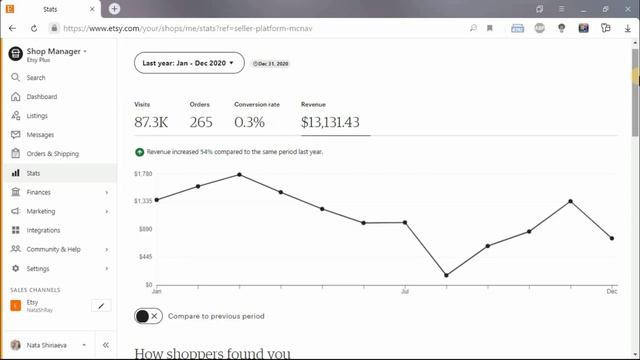The width and height of the screenshot is (640, 360).
Task: Click the 54% revenue increase link
Action: pyautogui.click(x=207, y=152)
